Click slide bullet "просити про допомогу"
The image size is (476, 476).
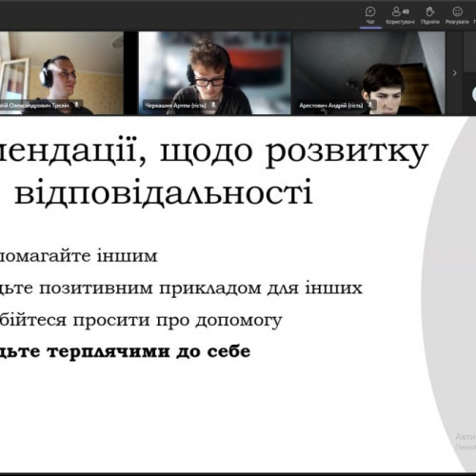pyautogui.click(x=177, y=321)
